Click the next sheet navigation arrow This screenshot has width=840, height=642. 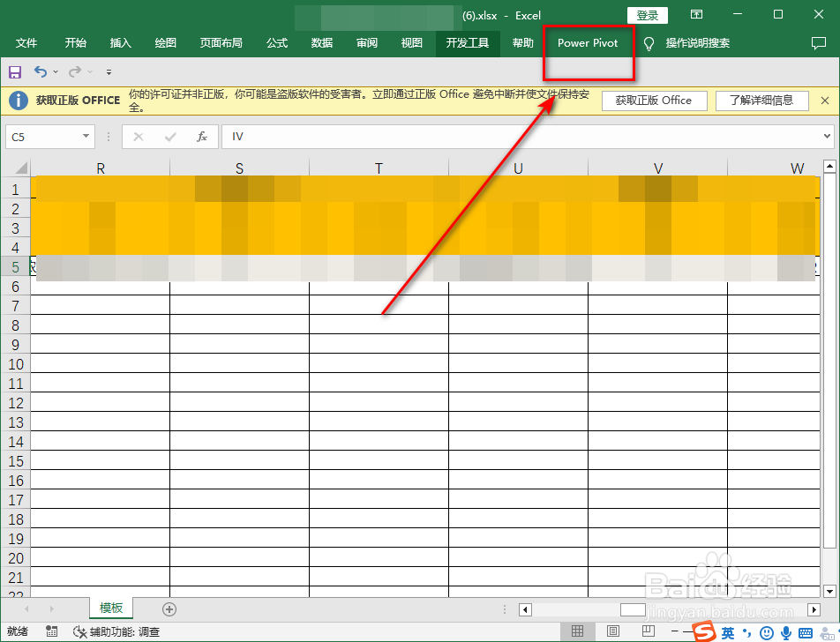click(x=51, y=608)
